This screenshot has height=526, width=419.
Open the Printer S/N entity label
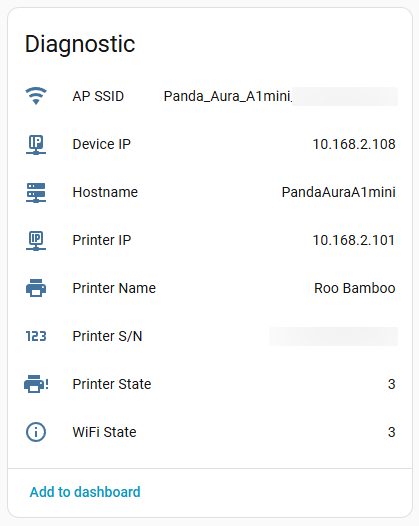click(107, 336)
